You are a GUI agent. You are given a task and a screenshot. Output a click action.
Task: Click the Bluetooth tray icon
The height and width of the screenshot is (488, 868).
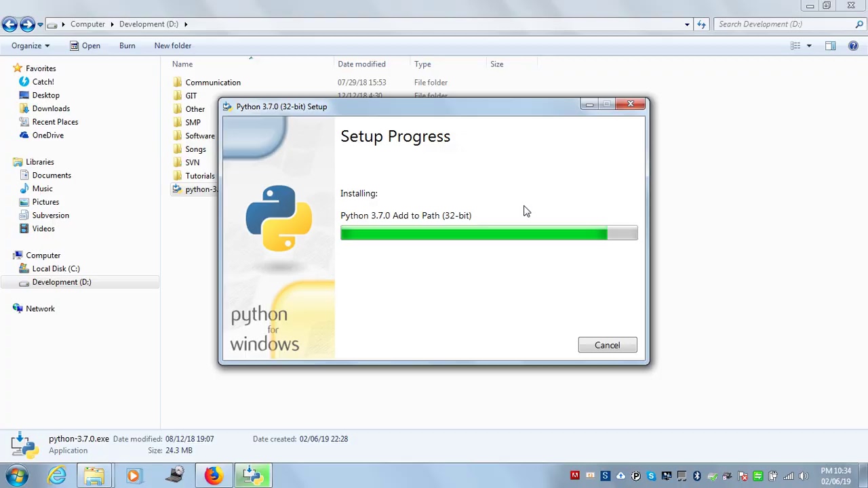696,476
